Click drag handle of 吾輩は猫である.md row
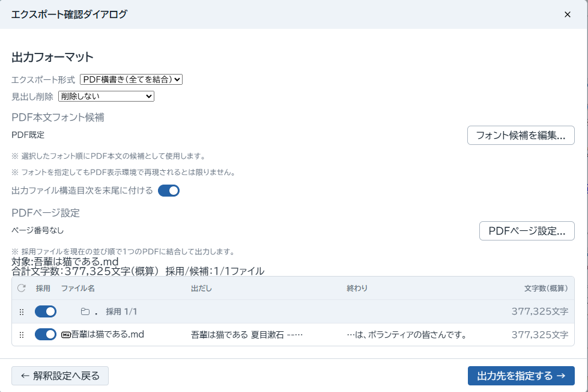 point(22,334)
